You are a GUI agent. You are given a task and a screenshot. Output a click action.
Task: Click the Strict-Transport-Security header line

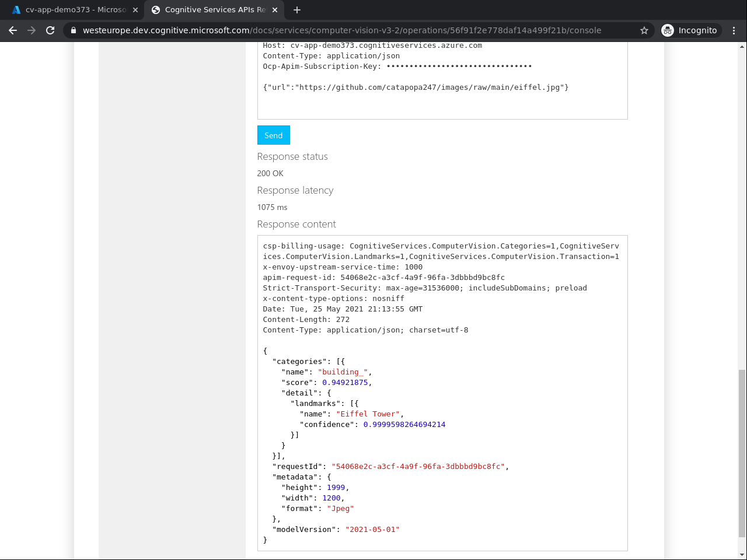coord(425,288)
